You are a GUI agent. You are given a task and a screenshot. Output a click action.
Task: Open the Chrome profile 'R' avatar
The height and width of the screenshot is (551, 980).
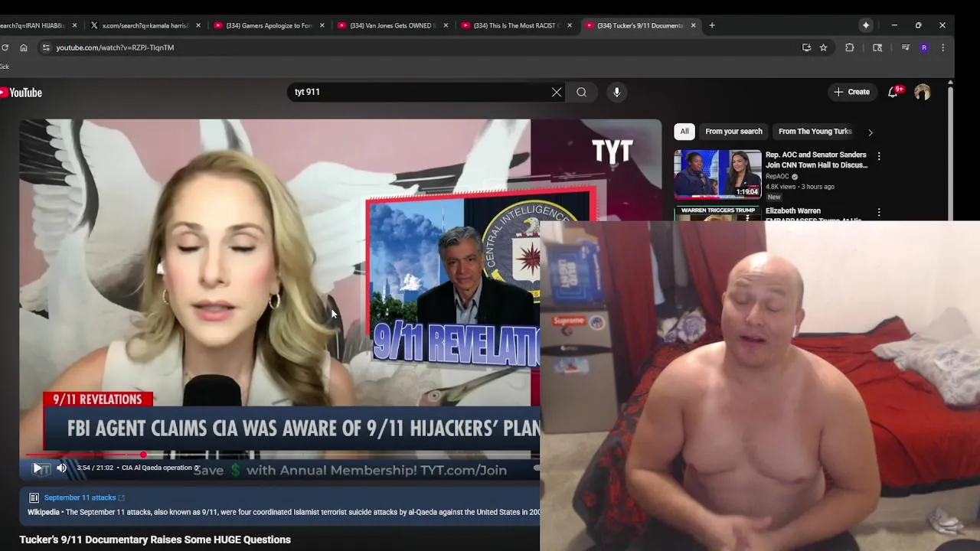[924, 47]
